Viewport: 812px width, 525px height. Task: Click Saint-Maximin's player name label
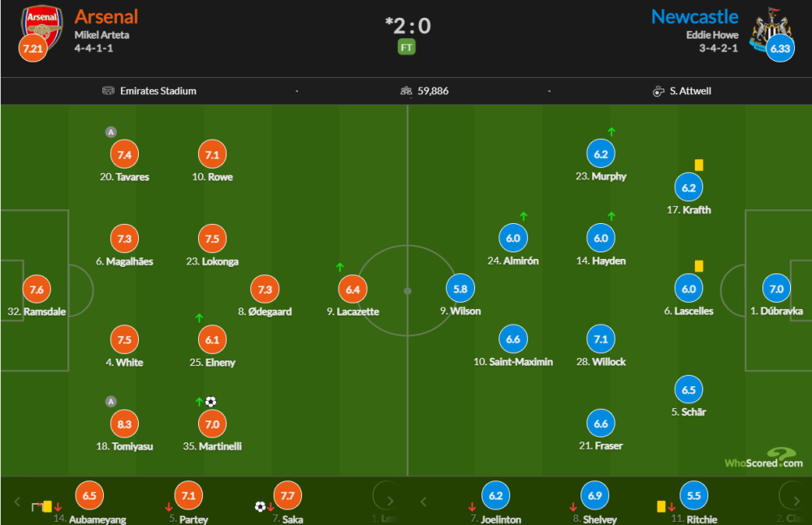(x=513, y=361)
